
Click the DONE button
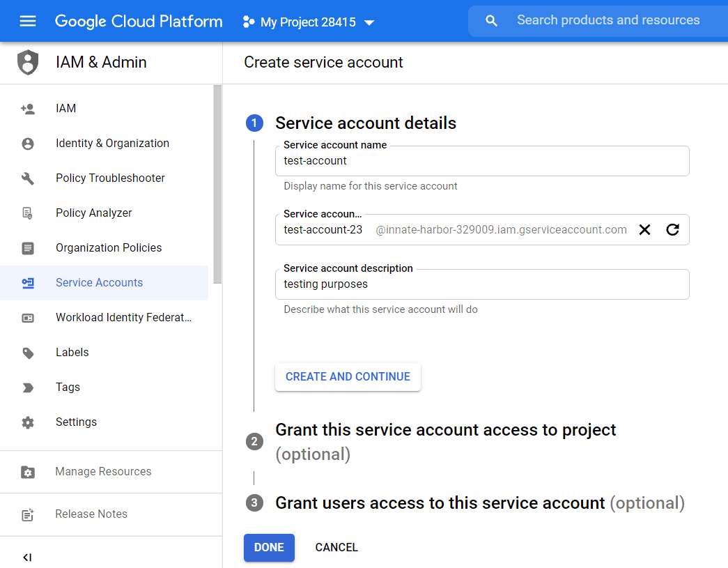[269, 547]
